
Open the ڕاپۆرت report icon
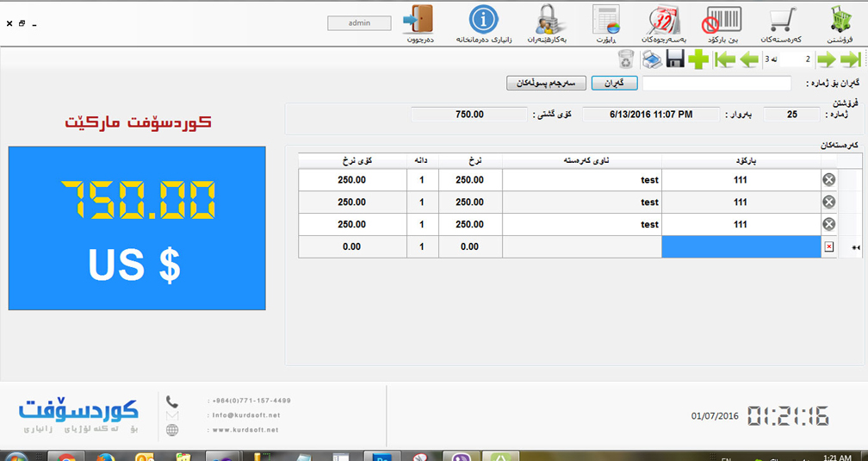coord(605,20)
